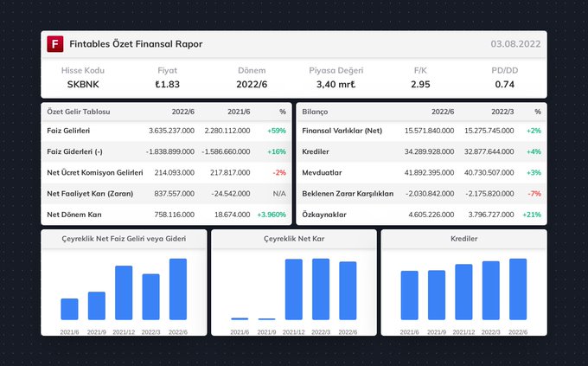Click 2022/3 bar in Çeyreklik Net Kar chart

321,289
